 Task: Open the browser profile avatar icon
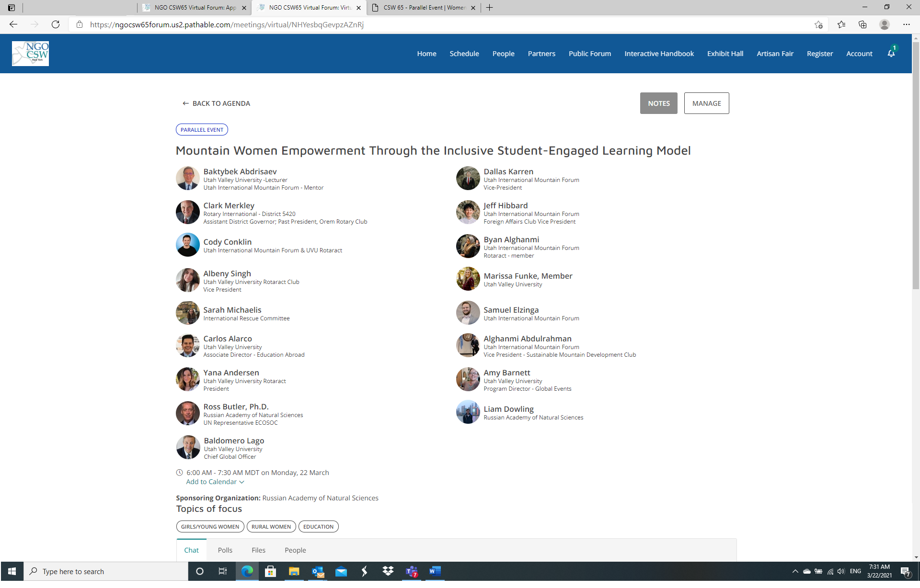tap(884, 24)
